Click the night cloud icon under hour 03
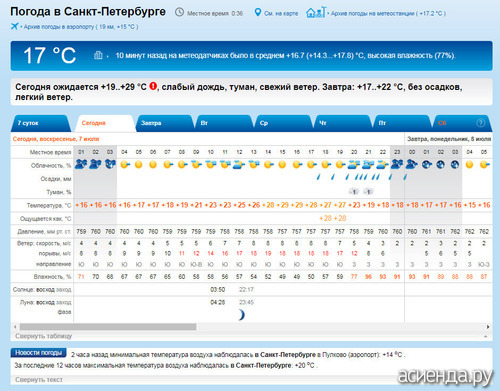 (110, 164)
